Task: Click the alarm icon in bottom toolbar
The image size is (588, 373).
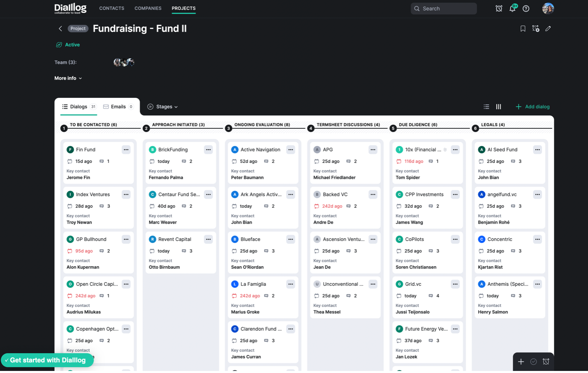Action: [546, 361]
